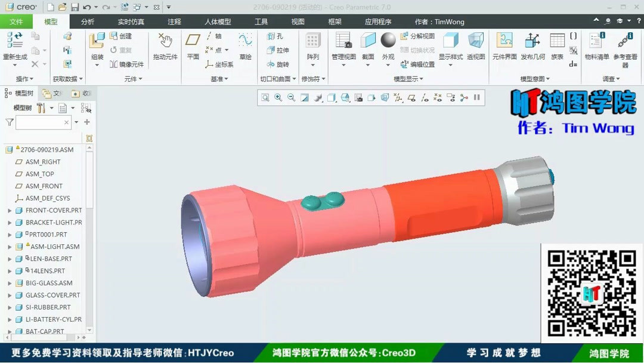The width and height of the screenshot is (644, 363).
Task: Click Zoom In icon in graphics toolbar
Action: point(277,97)
